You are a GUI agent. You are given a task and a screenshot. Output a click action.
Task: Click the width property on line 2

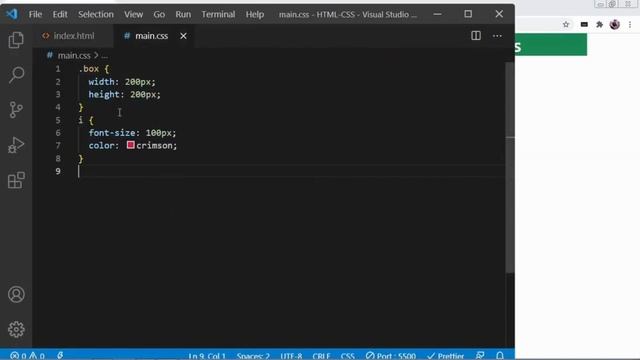tap(101, 82)
